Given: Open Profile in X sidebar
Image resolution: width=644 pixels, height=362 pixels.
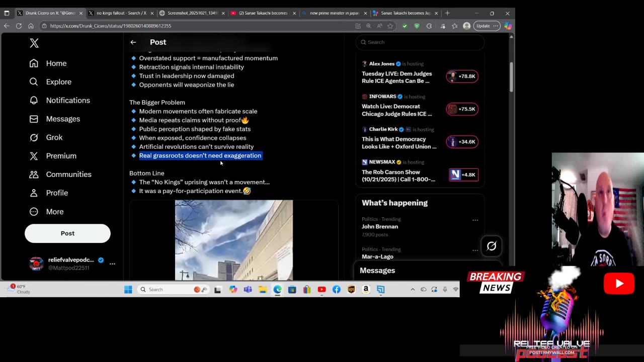Looking at the screenshot, I should (49, 193).
